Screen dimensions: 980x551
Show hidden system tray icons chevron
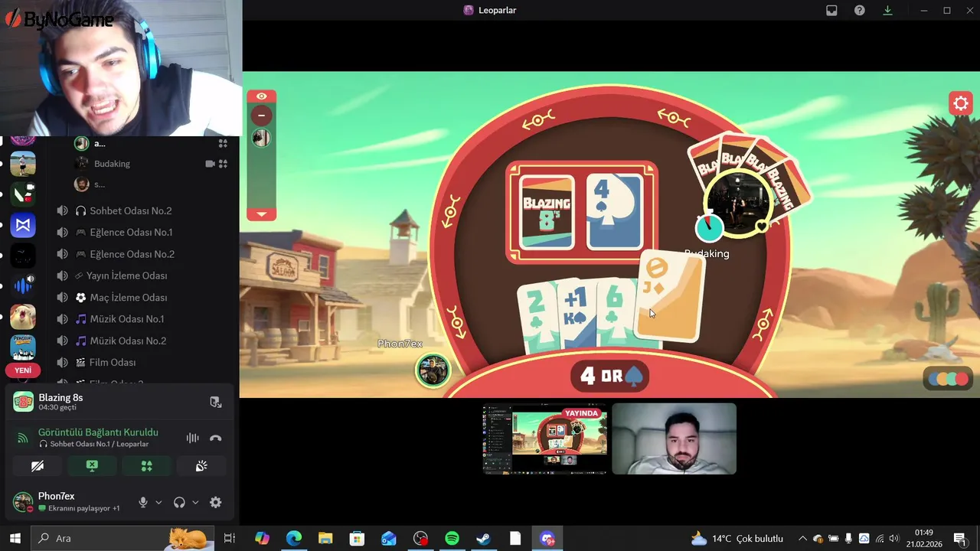802,538
